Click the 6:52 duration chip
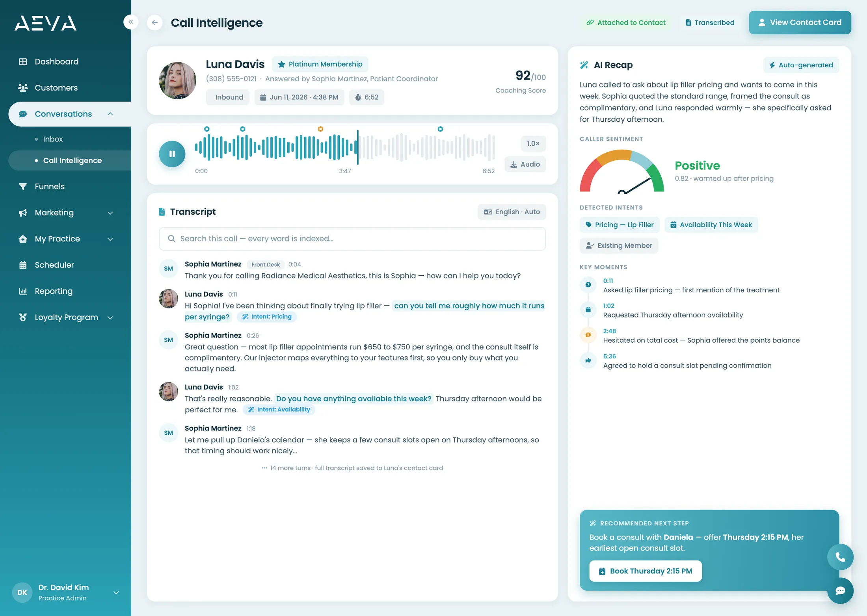The image size is (867, 616). click(367, 97)
